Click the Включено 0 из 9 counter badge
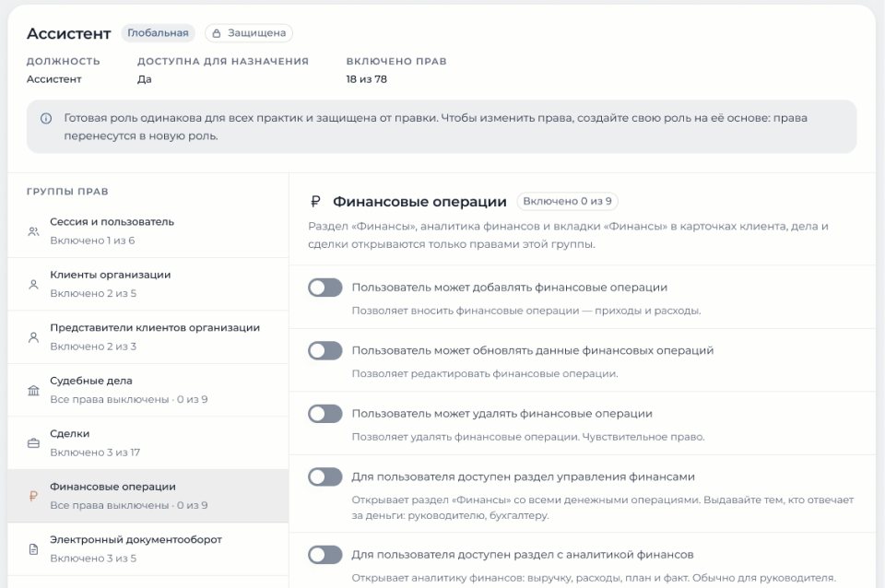 [567, 202]
